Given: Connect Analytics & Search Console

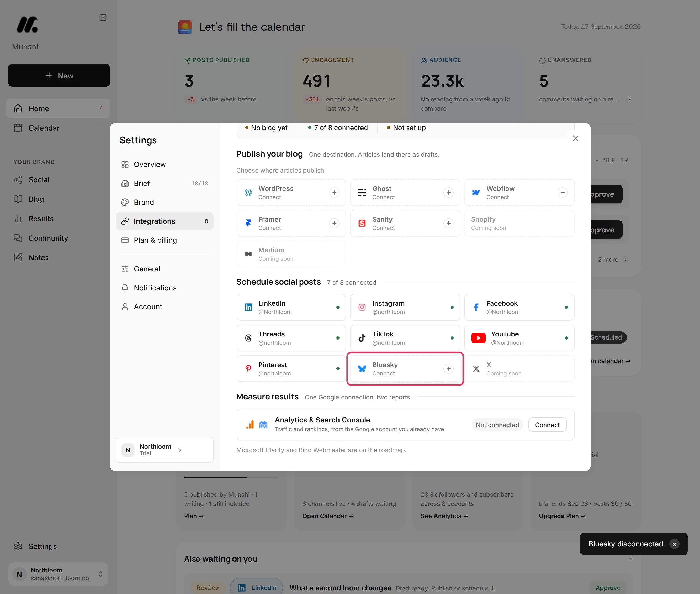Looking at the screenshot, I should [547, 425].
